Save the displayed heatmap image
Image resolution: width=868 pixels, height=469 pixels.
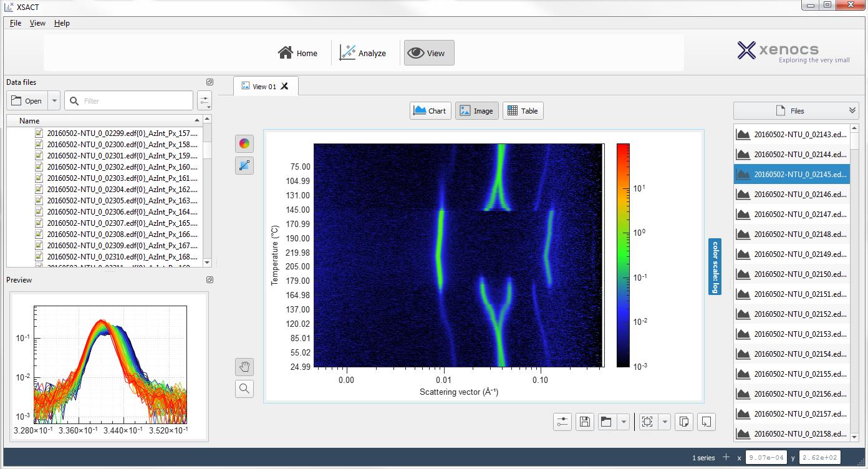tap(584, 422)
